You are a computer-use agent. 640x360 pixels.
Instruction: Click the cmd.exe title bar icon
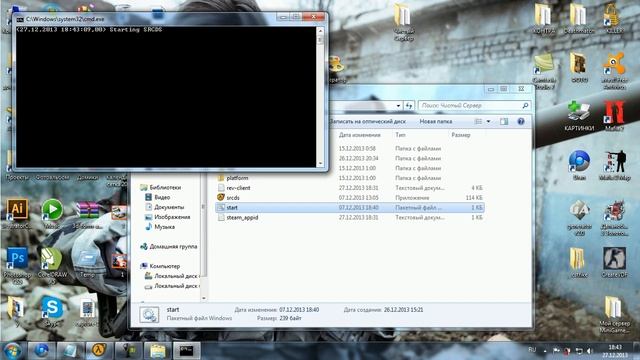(x=20, y=19)
